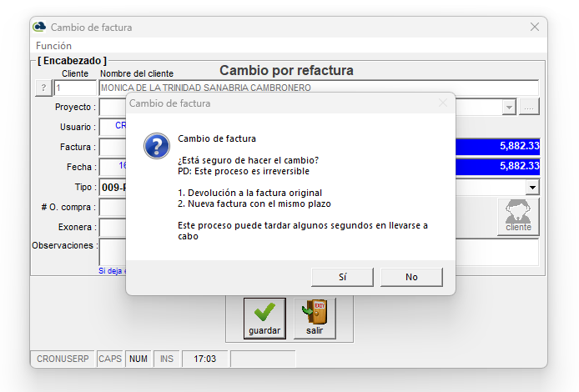Click the lower blue 5,882.33 amount field
Screen dimensions: 579x392
point(497,166)
